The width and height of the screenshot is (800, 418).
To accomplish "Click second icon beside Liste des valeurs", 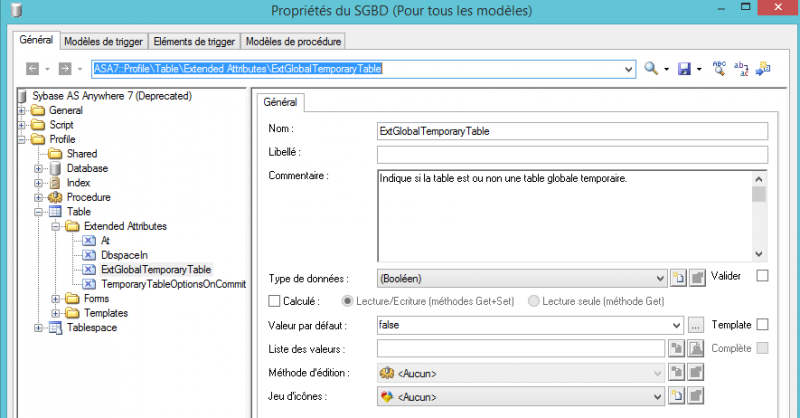I will (696, 349).
